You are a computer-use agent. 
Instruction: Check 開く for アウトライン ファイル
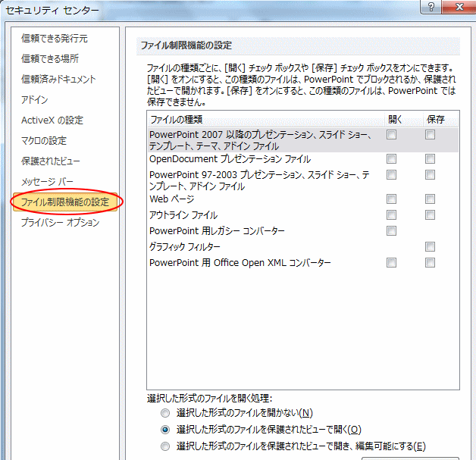coord(391,214)
